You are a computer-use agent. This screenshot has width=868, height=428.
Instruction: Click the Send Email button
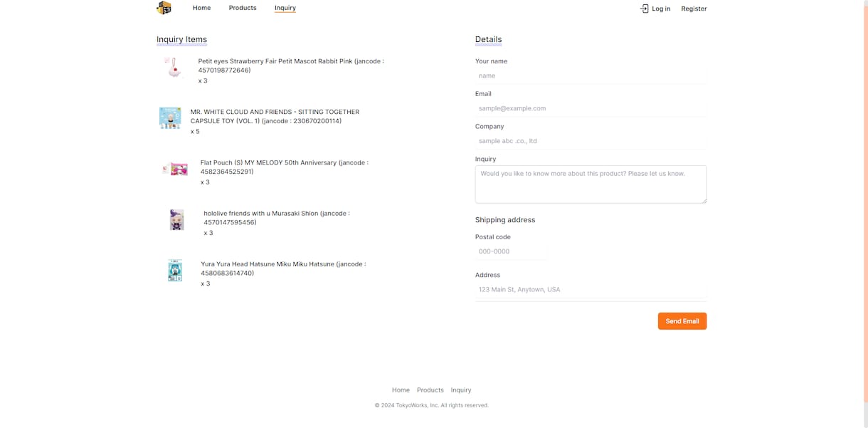click(682, 321)
